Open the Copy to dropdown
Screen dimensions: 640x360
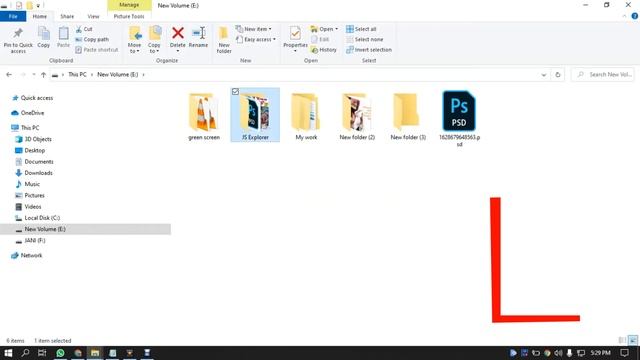click(x=154, y=40)
